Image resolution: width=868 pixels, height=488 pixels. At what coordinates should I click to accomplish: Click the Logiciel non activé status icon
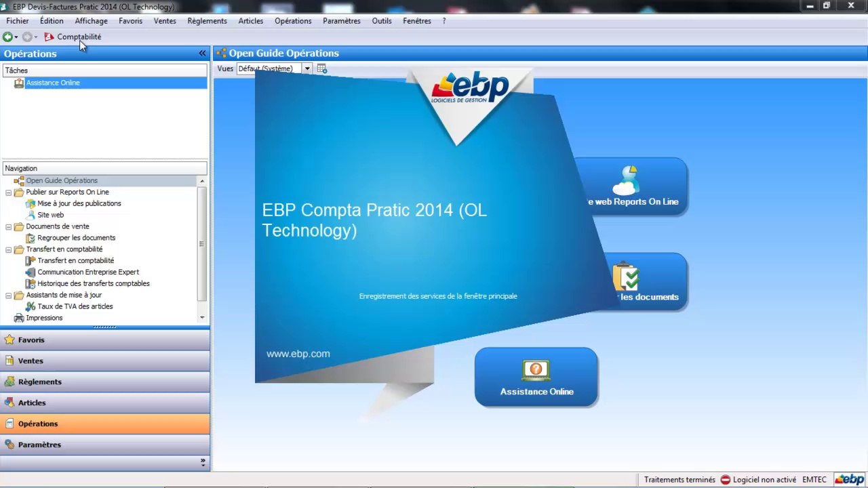(725, 480)
